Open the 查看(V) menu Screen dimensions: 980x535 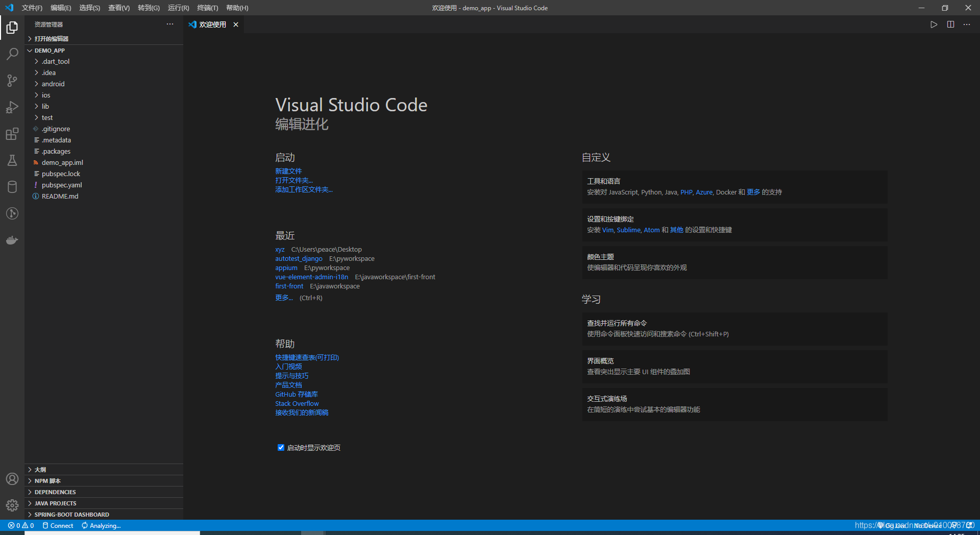[119, 8]
